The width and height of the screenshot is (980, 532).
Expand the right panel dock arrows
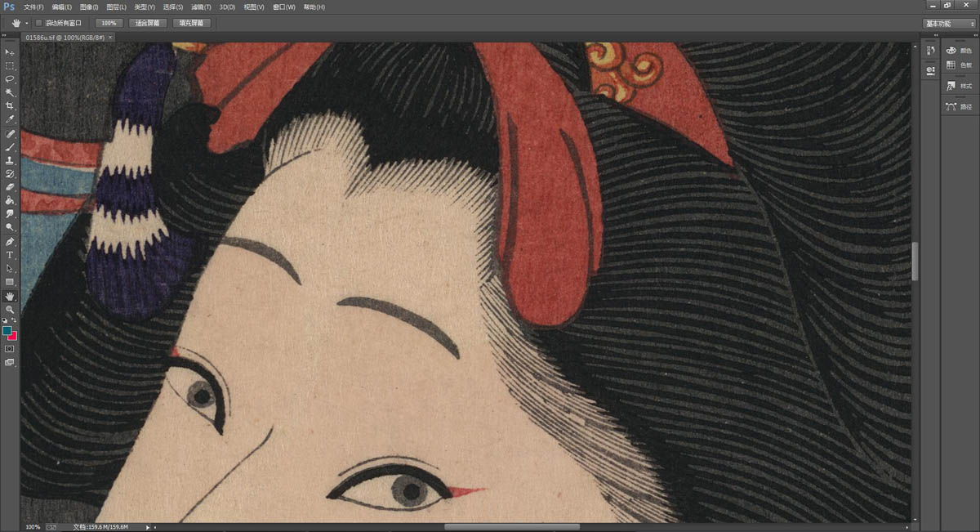[973, 37]
